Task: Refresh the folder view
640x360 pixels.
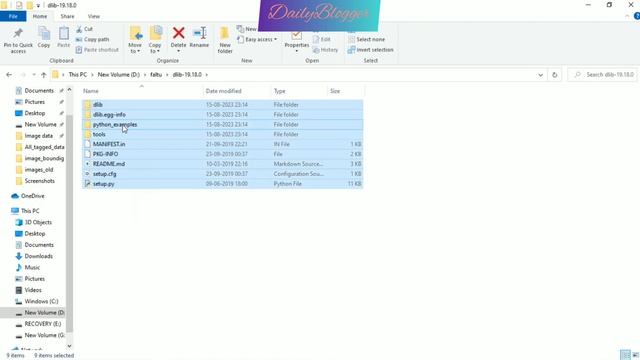Action: [554, 75]
